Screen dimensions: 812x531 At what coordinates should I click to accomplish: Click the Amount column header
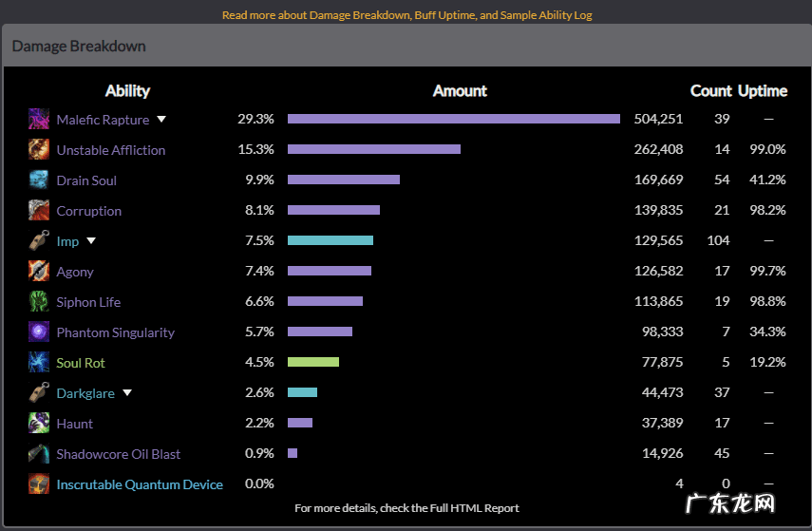(460, 91)
